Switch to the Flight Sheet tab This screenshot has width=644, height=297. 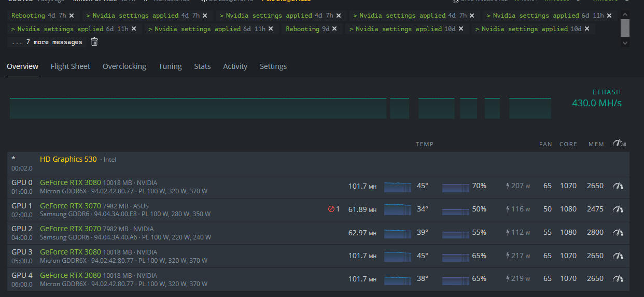pos(71,66)
